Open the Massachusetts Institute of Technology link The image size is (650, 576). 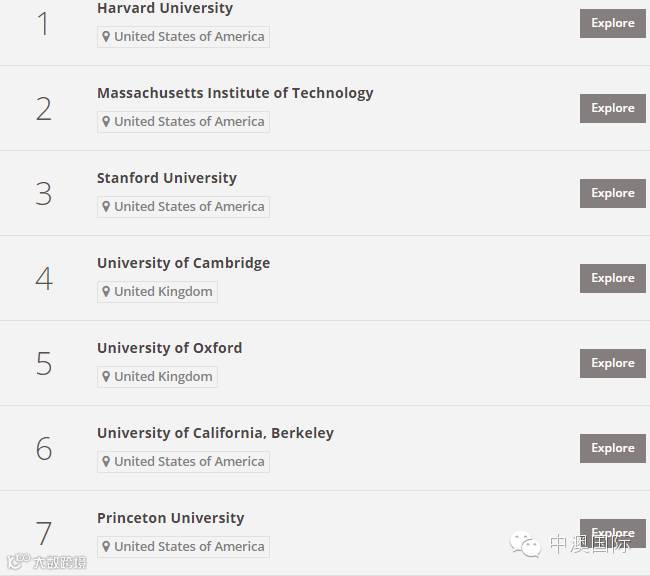235,93
